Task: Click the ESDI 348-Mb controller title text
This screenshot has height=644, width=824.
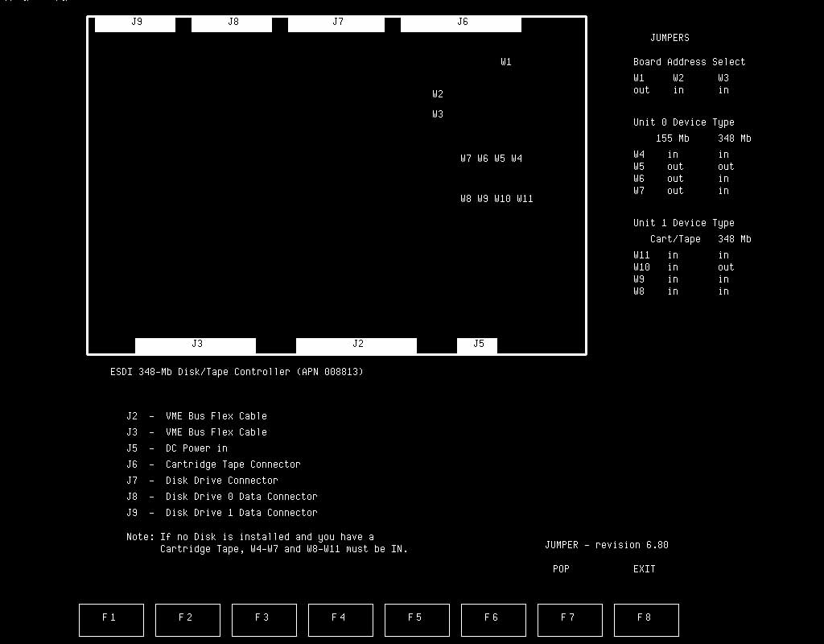Action: point(237,372)
